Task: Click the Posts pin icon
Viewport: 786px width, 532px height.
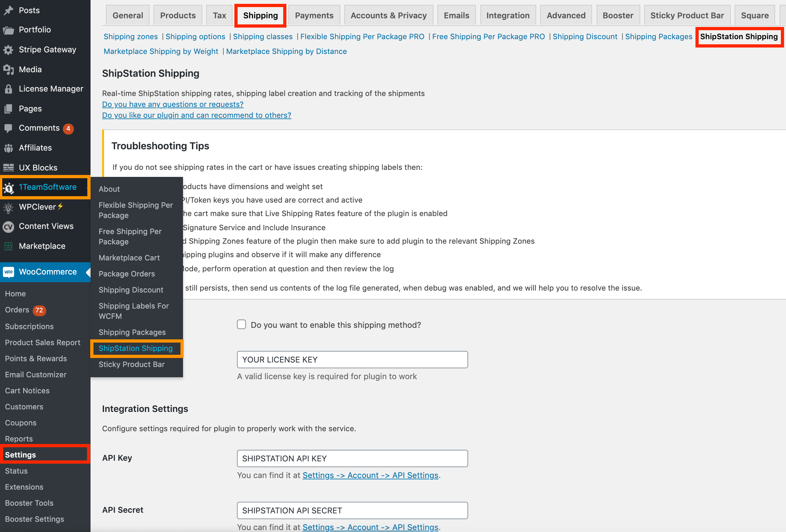Action: click(x=8, y=11)
